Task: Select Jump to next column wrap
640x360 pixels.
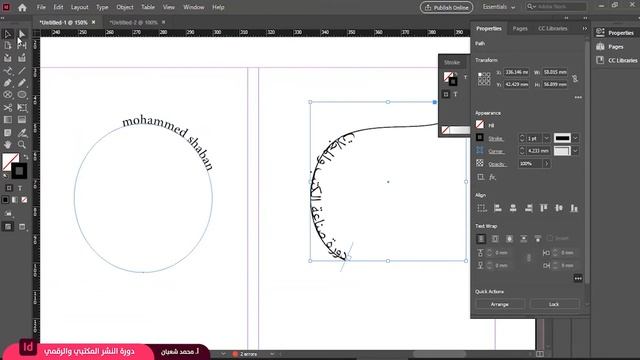Action: point(538,238)
